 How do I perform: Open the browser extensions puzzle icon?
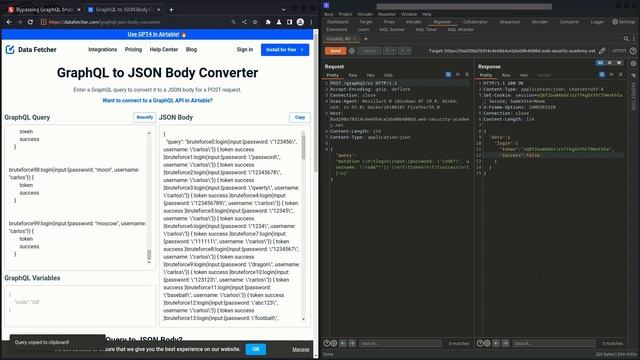pos(268,22)
